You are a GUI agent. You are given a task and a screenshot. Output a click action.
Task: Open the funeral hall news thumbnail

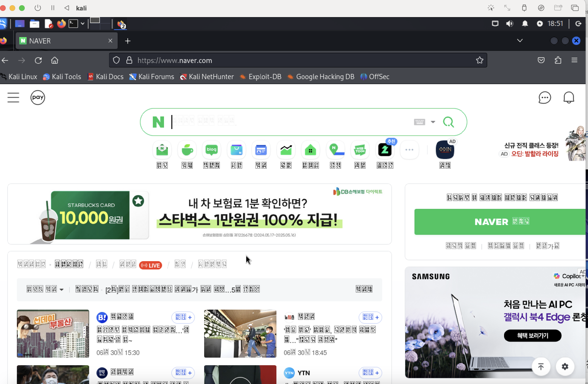pos(240,333)
